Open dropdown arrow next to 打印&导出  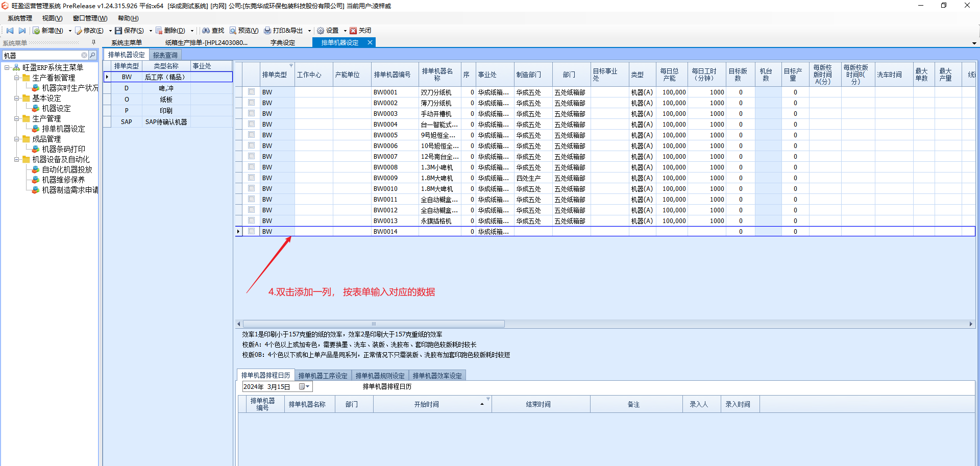[309, 31]
